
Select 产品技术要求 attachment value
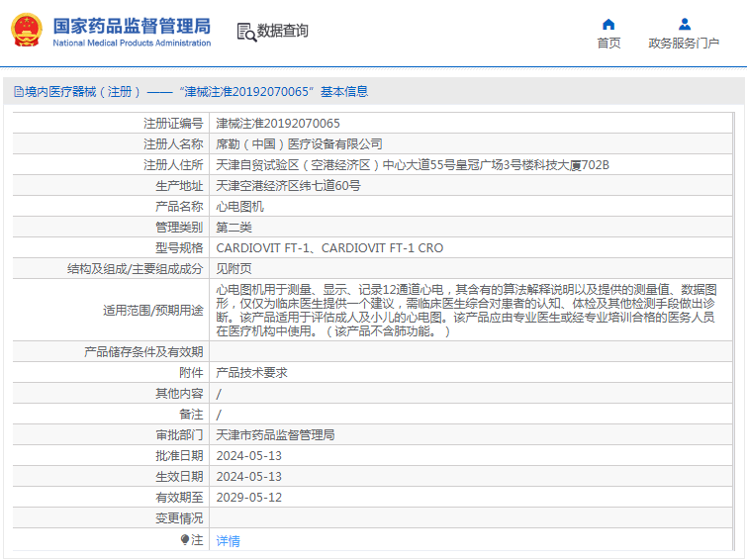(252, 373)
